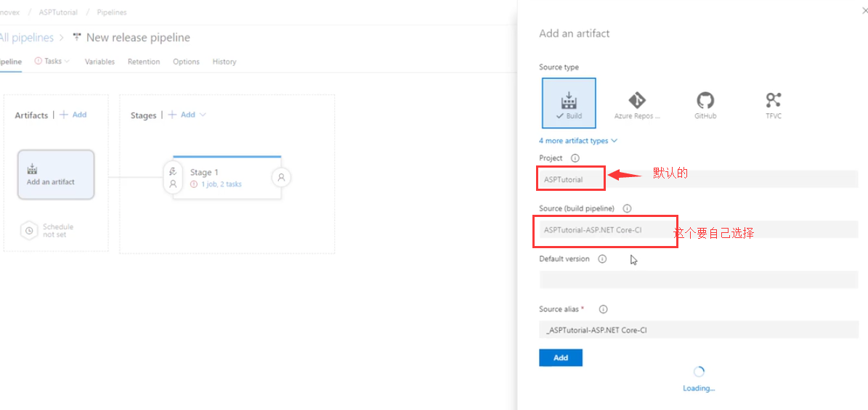Expand 4 more artifact types
The height and width of the screenshot is (410, 868).
(x=578, y=141)
